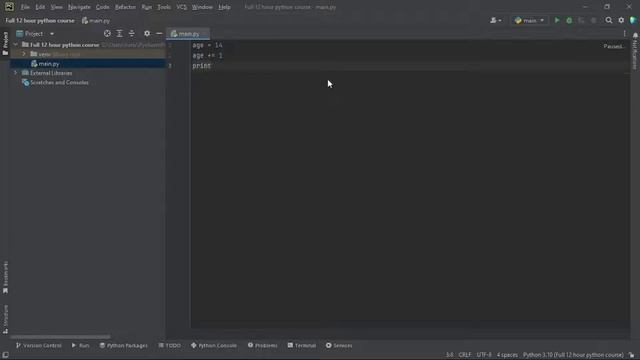Open editor tabs more-options icon
Screen dimensions: 640x360
point(624,34)
